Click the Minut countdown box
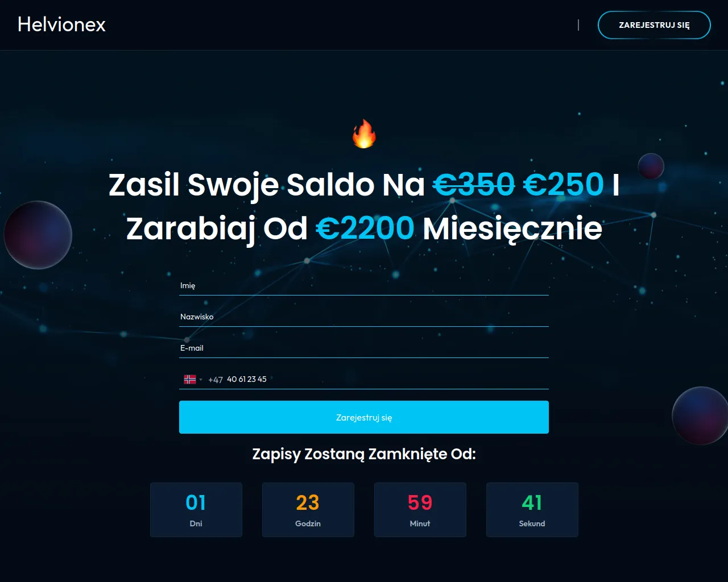728x582 pixels. pos(420,510)
